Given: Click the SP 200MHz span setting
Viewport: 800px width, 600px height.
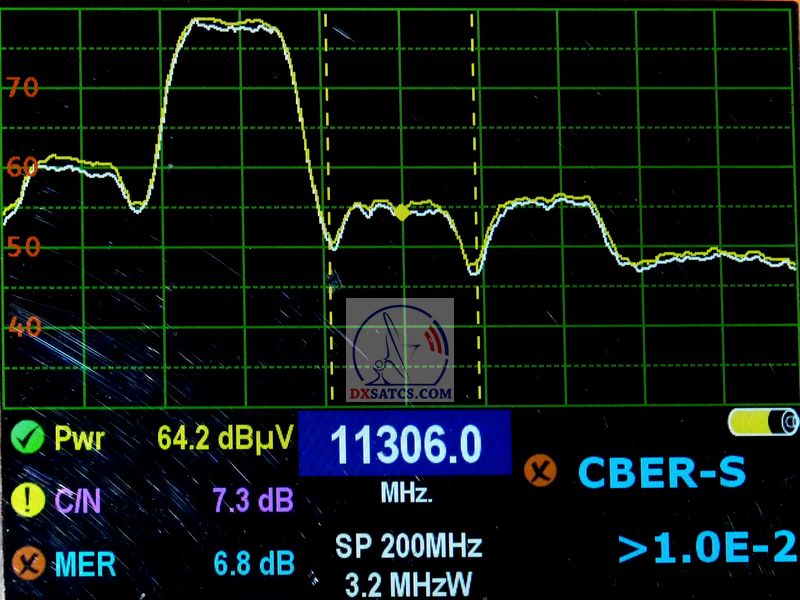Looking at the screenshot, I should (x=408, y=546).
